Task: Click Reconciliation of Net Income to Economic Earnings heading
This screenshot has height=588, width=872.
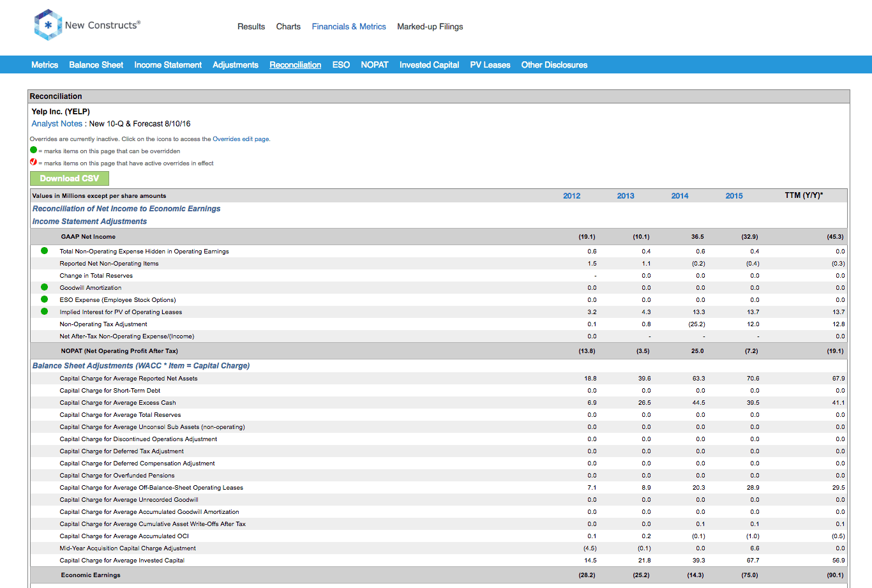Action: (126, 209)
